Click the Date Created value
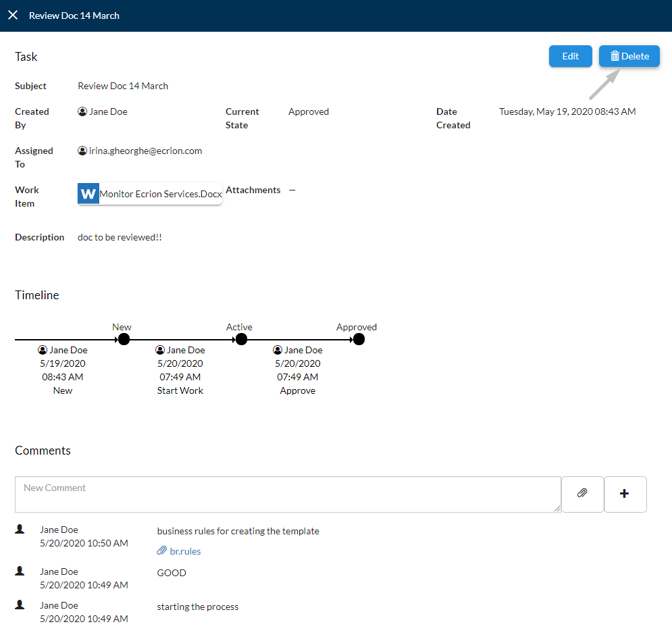 pos(567,111)
